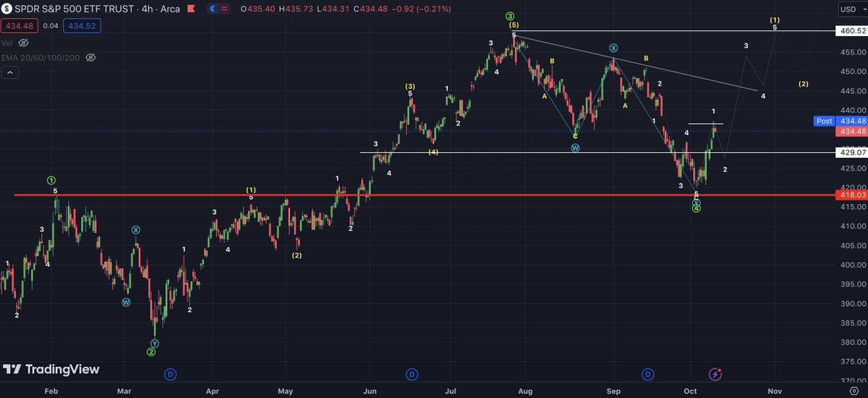Click the Sep label on time axis
This screenshot has height=398, width=868.
point(613,390)
